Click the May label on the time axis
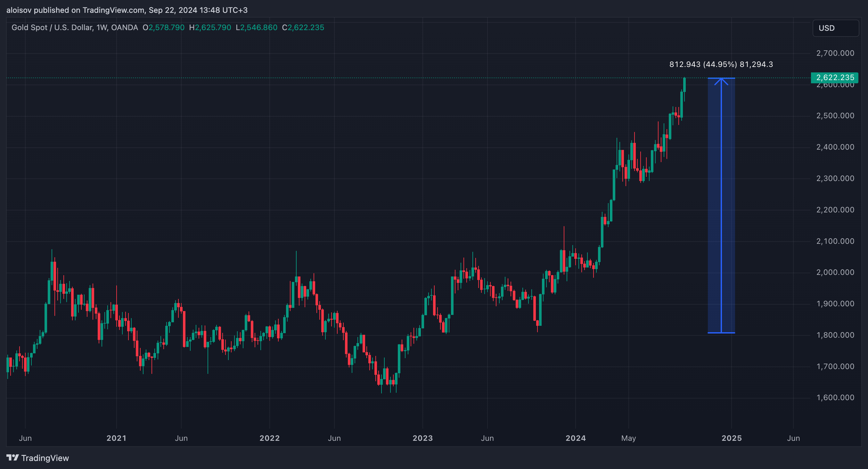 (x=628, y=438)
